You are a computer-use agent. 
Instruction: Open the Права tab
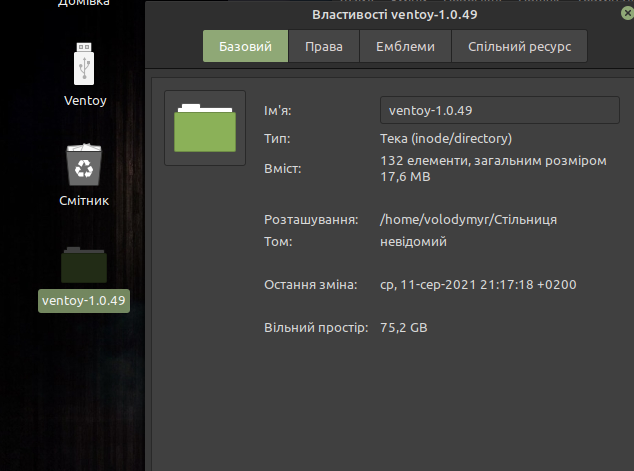click(324, 46)
